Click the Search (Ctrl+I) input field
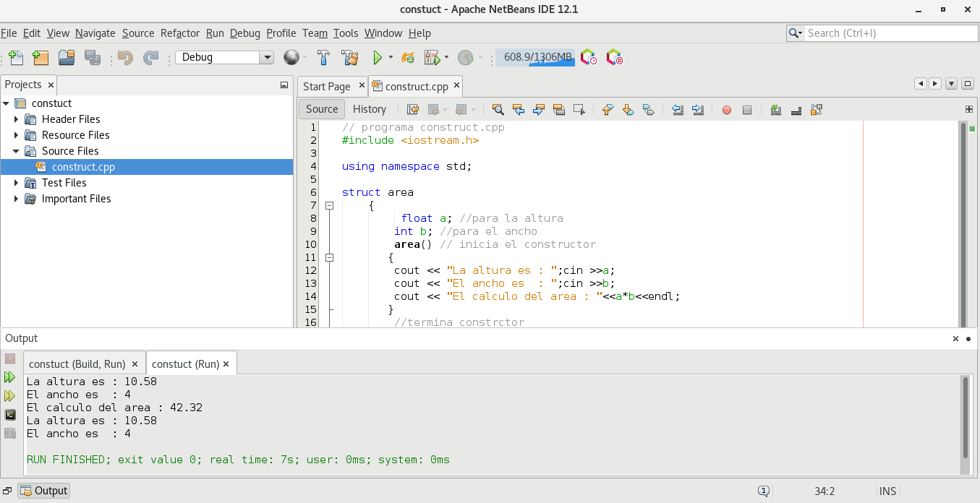The width and height of the screenshot is (980, 503). [x=890, y=33]
